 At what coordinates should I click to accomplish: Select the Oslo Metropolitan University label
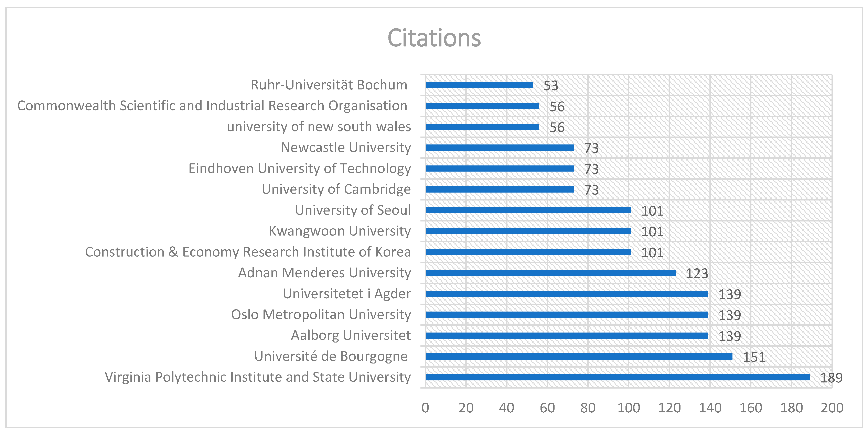[x=321, y=314]
